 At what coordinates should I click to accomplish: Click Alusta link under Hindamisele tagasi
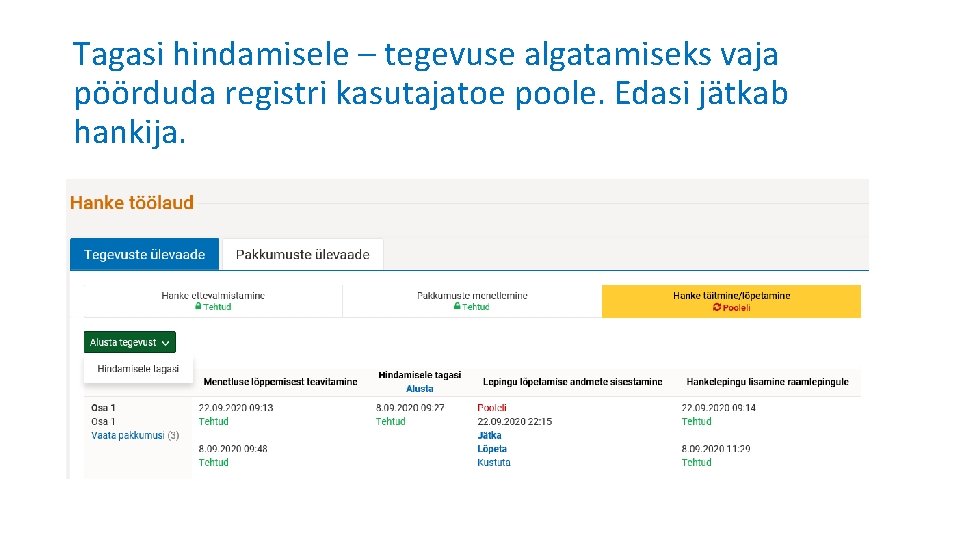(x=420, y=388)
